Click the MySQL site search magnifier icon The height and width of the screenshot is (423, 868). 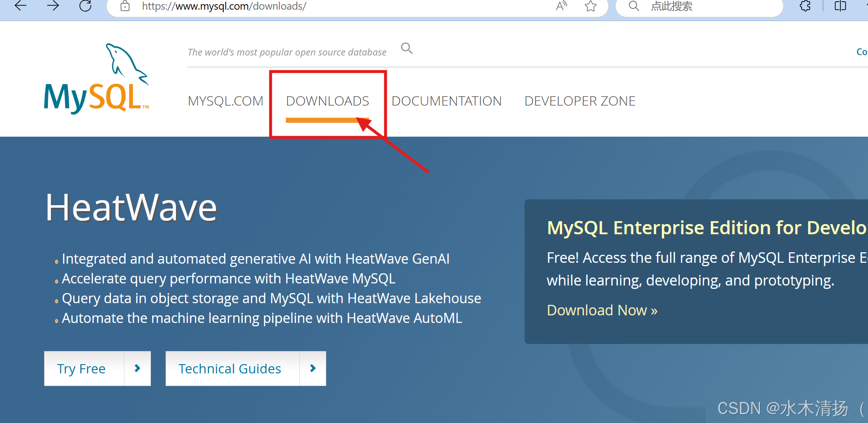[x=406, y=48]
